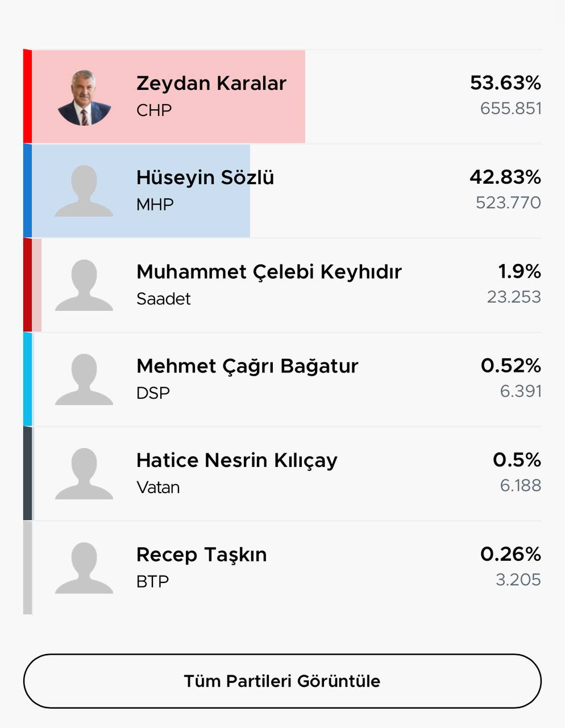
Task: Click the 523.770 vote count
Action: point(508,202)
